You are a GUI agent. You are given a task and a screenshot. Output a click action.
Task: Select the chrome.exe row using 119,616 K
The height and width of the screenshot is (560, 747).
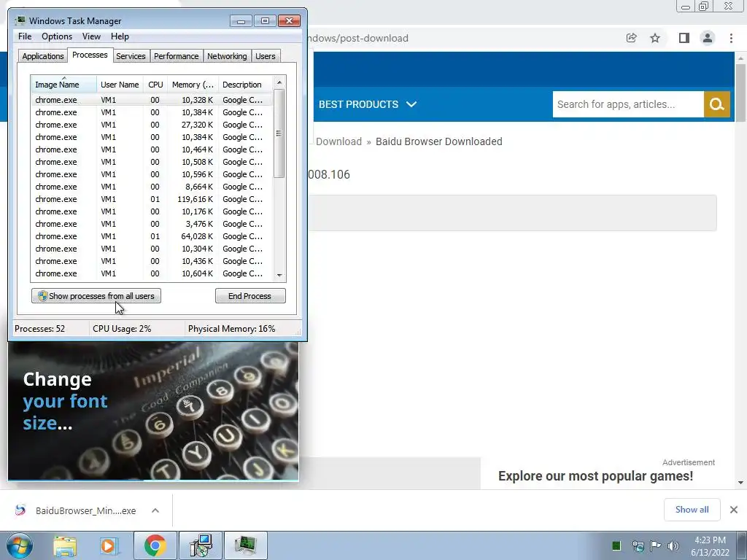[152, 199]
